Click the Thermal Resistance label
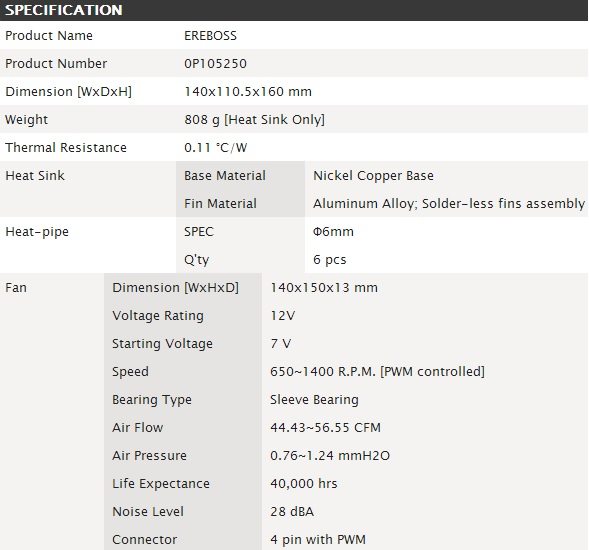The height and width of the screenshot is (550, 589). pos(66,148)
